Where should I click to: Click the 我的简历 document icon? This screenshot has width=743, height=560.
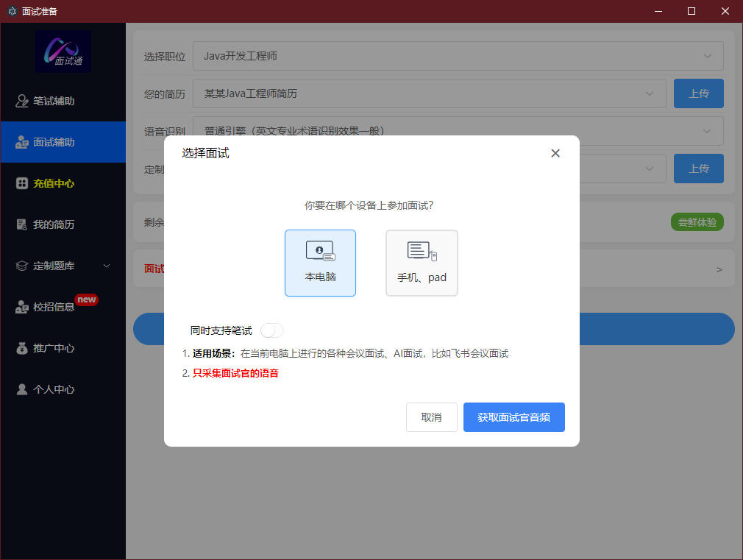22,224
